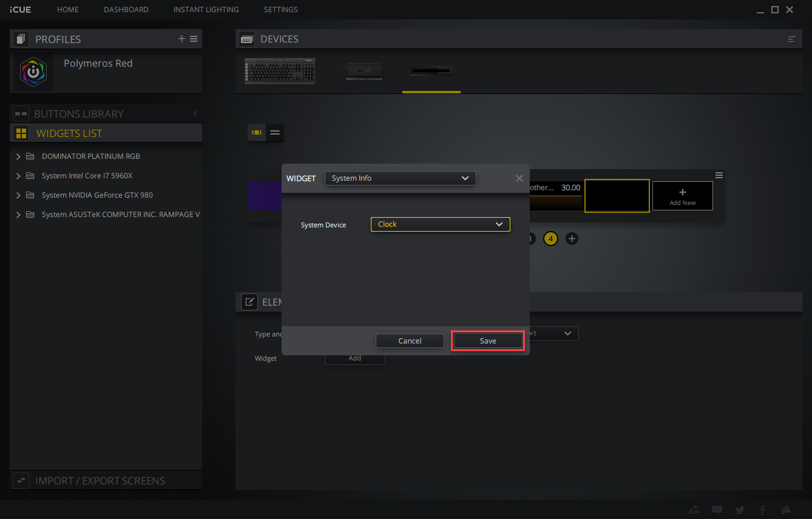Screen dimensions: 812x519
Task: Click the System ASUSTeK COMPUTER INC. RAMPAGE V label
Action: click(121, 215)
